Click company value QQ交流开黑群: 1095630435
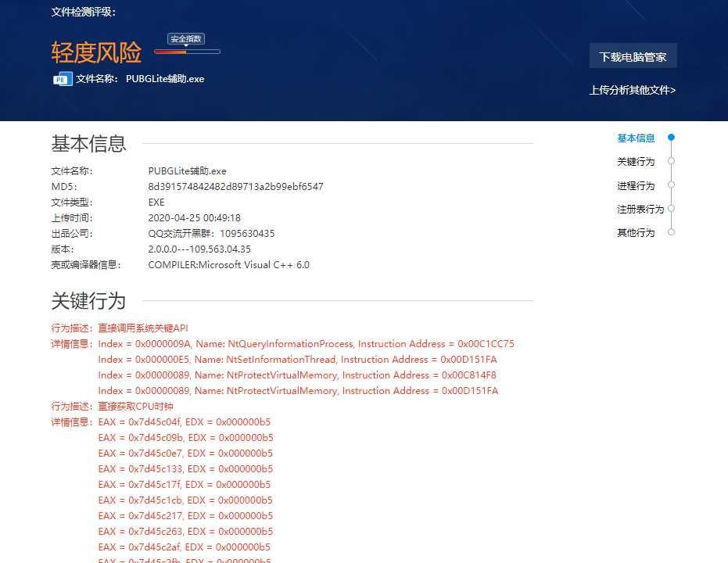Screen dimensions: 728x563 [x=211, y=234]
